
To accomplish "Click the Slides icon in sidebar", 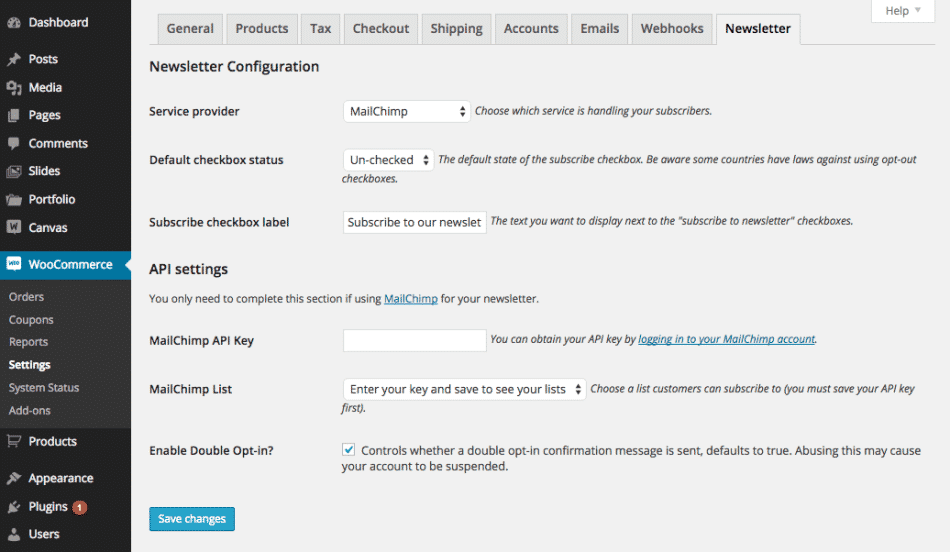I will tap(14, 171).
